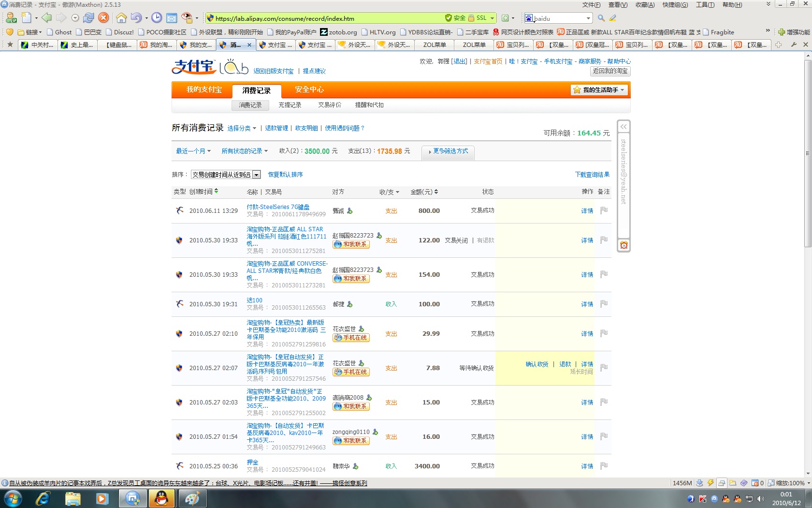This screenshot has height=508, width=812.
Task: Open the 所有状态的记录 status dropdown
Action: pos(245,151)
